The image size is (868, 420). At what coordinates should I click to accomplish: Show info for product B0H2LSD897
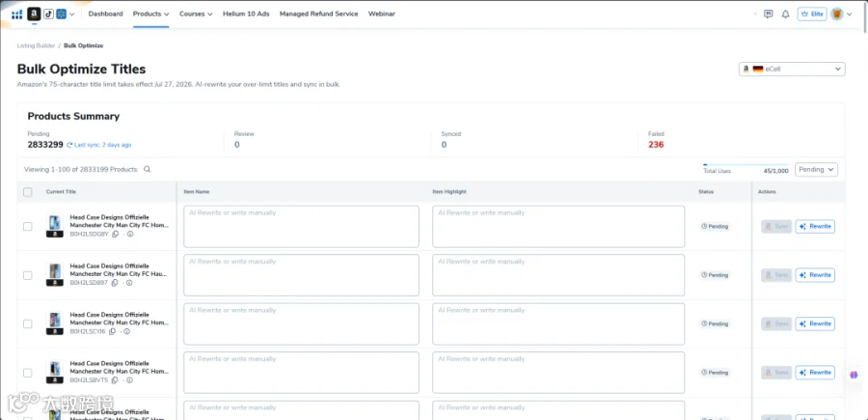129,283
